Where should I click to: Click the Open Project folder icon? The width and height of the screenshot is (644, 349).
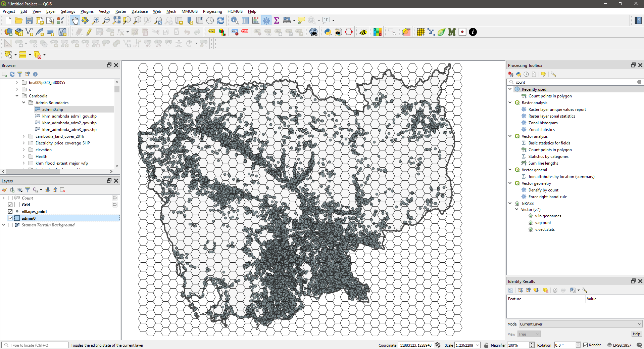19,20
